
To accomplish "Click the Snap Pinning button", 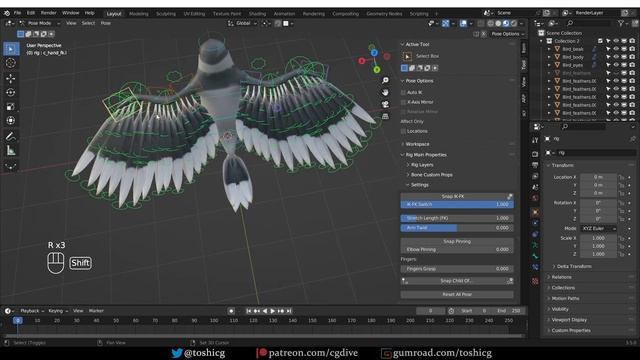I will tap(457, 242).
